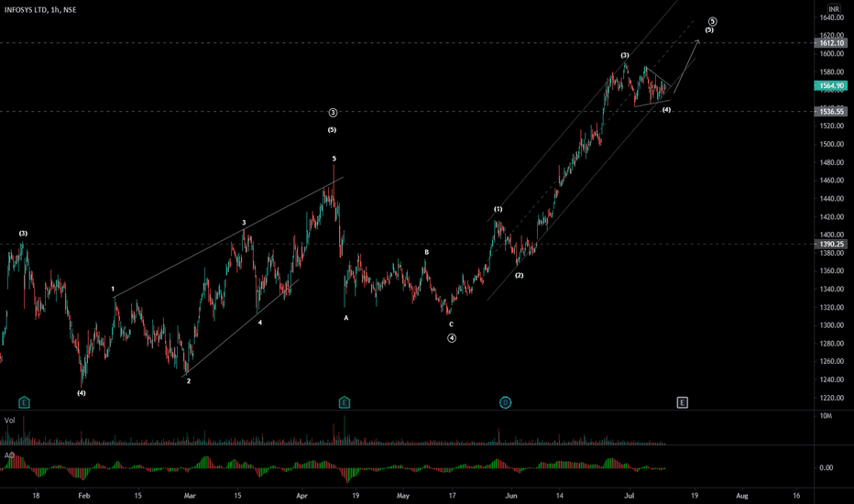Click wave 2 label at the March low
This screenshot has height=504, width=854.
tap(189, 381)
